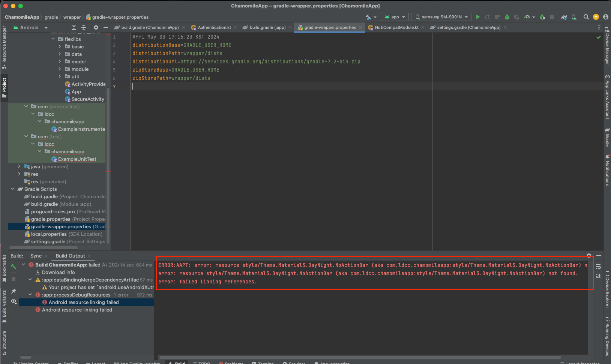Open the Search Everywhere magnifier icon
Viewport: 611px width, 364px height.
click(x=586, y=17)
